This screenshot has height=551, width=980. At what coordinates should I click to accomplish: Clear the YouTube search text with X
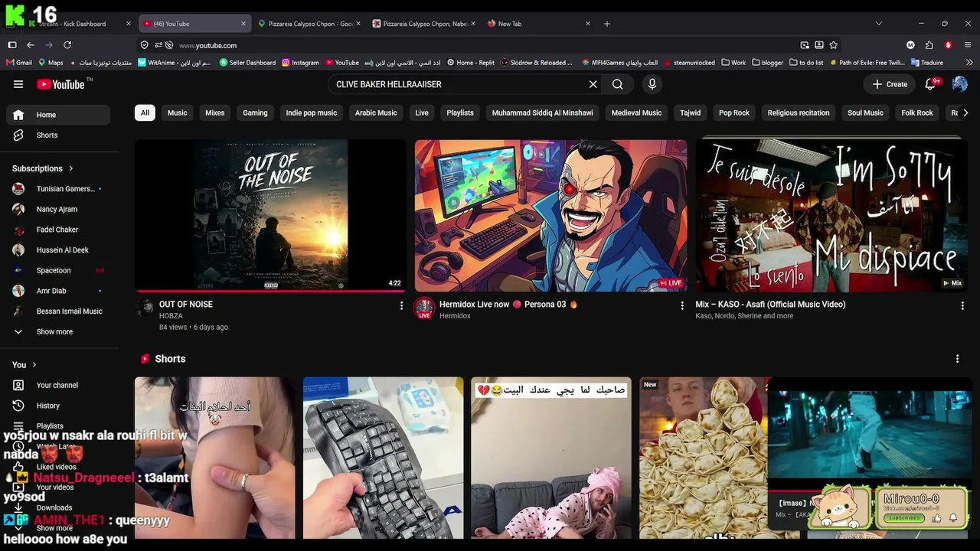tap(593, 84)
